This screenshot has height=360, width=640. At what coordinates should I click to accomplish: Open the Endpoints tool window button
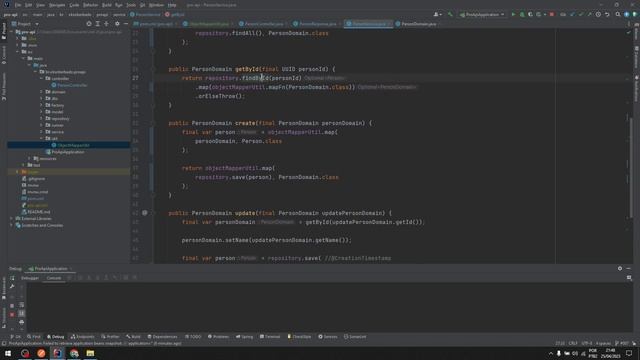pyautogui.click(x=83, y=337)
